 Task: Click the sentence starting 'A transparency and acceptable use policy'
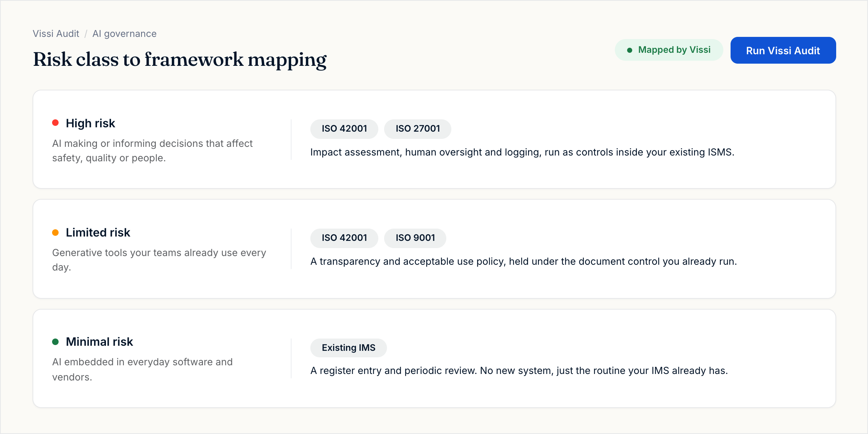coord(524,261)
